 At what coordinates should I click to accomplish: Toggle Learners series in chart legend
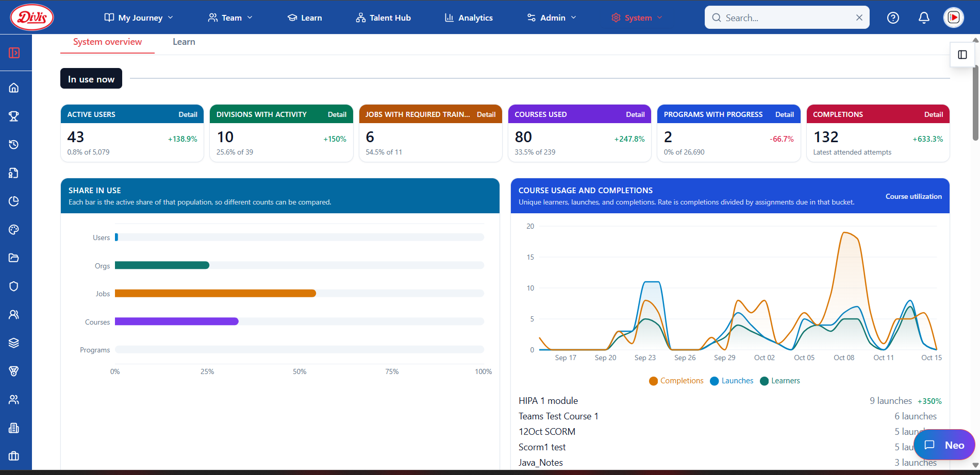780,381
